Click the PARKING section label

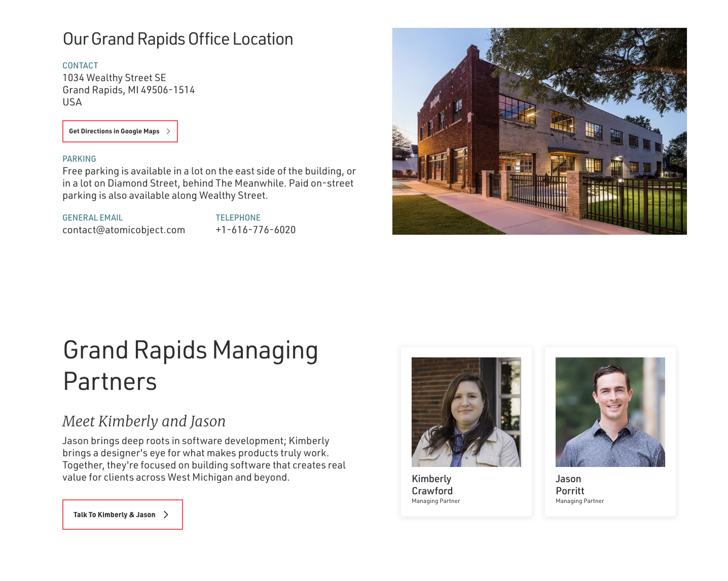pyautogui.click(x=79, y=159)
